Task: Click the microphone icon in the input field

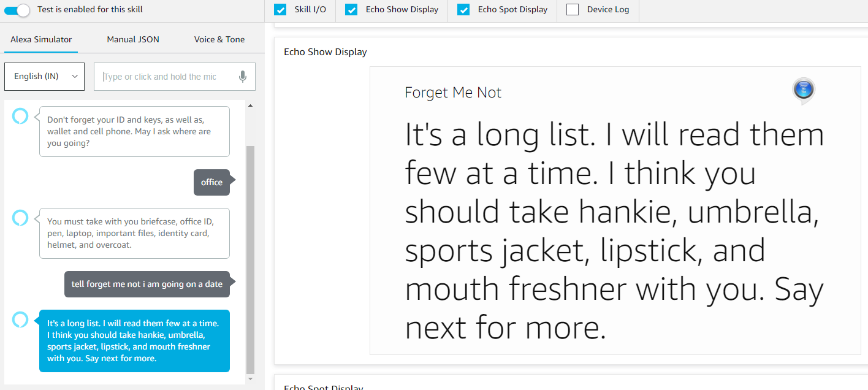Action: click(243, 77)
